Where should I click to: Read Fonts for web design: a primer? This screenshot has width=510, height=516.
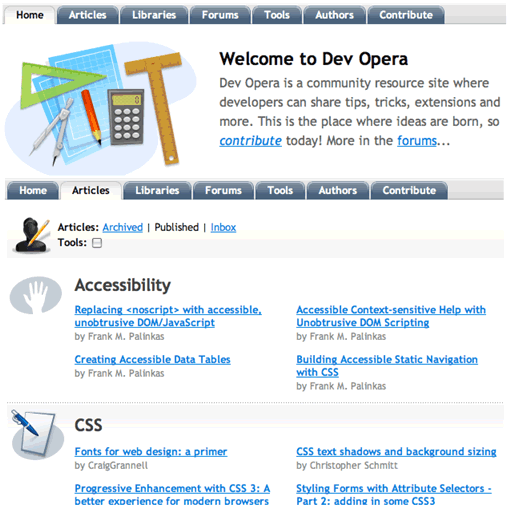coord(151,452)
